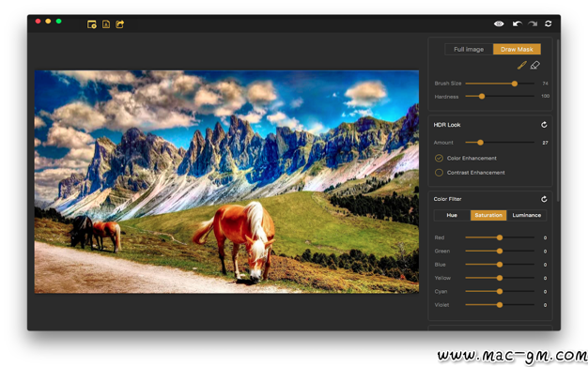Click the save image toolbar icon
Image resolution: width=588 pixels, height=367 pixels.
106,24
